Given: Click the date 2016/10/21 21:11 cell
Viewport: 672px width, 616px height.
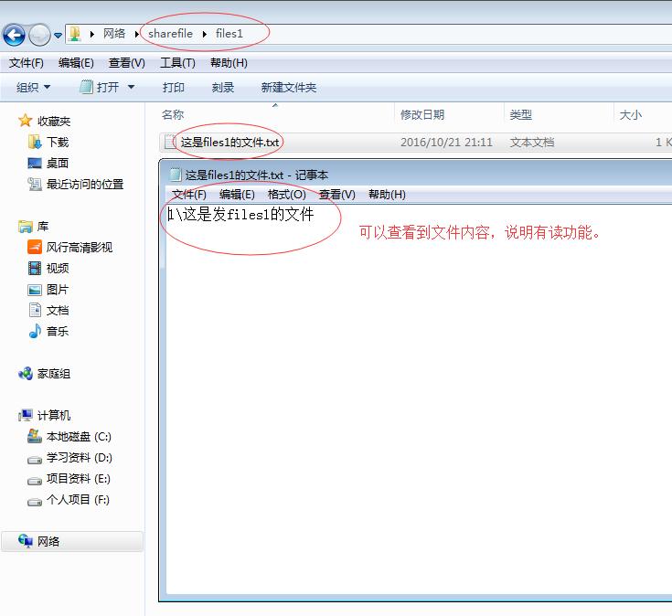Looking at the screenshot, I should [446, 143].
